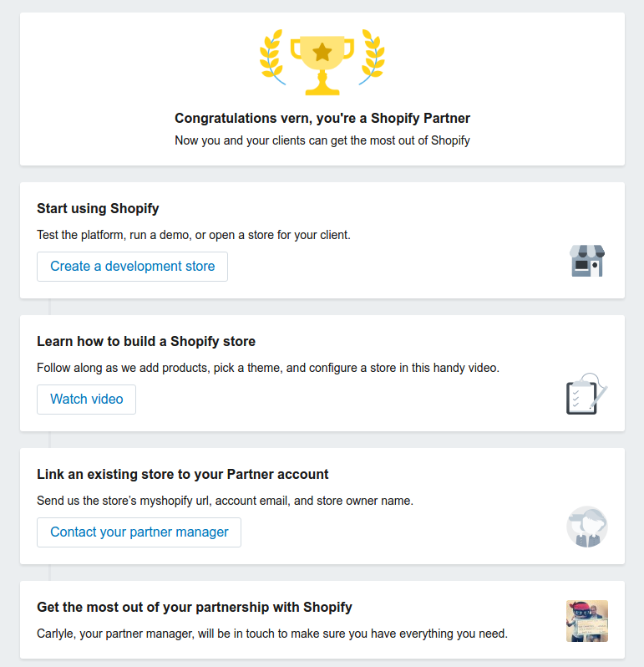Click the text about sending myshopify url

click(x=225, y=501)
